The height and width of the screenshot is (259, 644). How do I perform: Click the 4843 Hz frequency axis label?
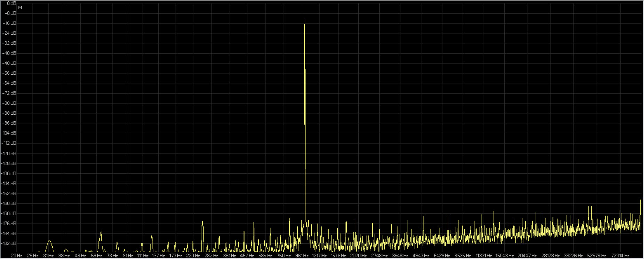coord(421,256)
